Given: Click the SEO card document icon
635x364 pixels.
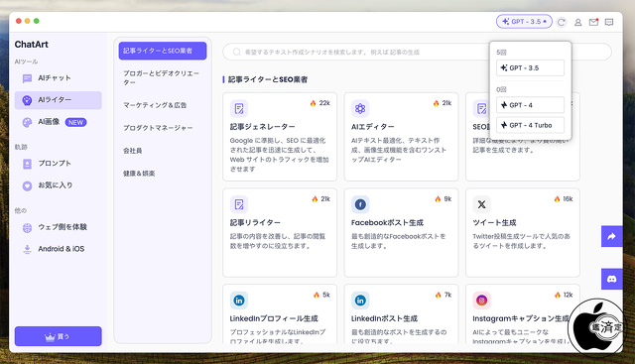Looking at the screenshot, I should click(x=481, y=108).
